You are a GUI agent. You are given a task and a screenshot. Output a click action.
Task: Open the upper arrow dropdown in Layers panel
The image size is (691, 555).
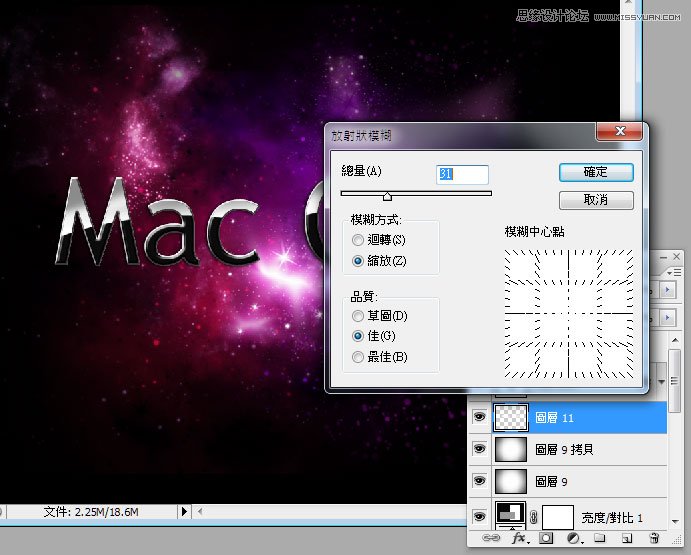pyautogui.click(x=668, y=290)
